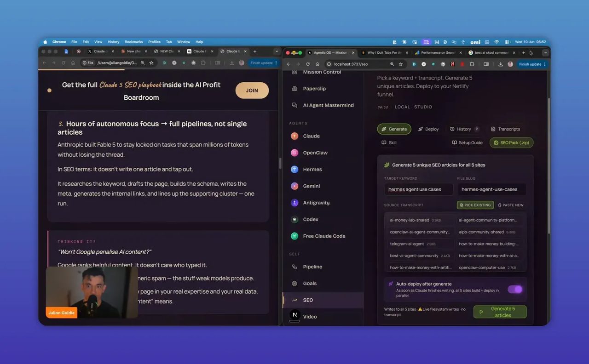Image resolution: width=589 pixels, height=364 pixels.
Task: Go back in right Chrome window
Action: tap(289, 64)
